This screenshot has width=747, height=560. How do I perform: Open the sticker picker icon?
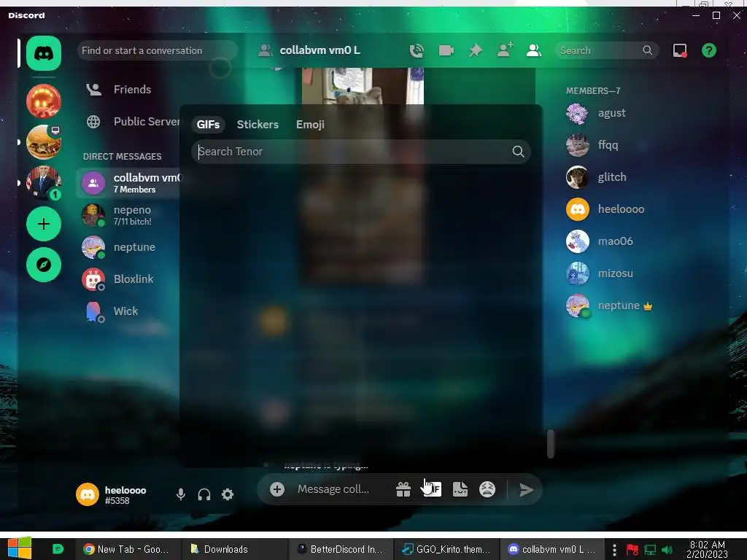tap(460, 489)
